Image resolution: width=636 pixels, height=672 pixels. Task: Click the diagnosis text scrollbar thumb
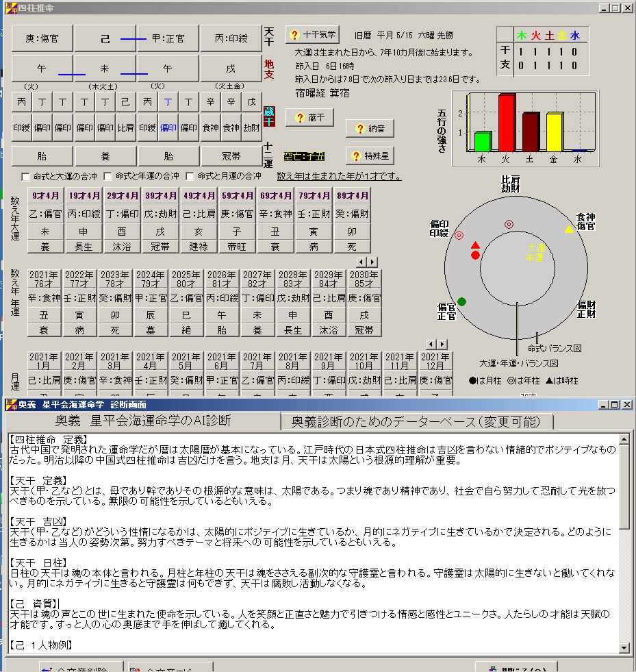pyautogui.click(x=625, y=487)
